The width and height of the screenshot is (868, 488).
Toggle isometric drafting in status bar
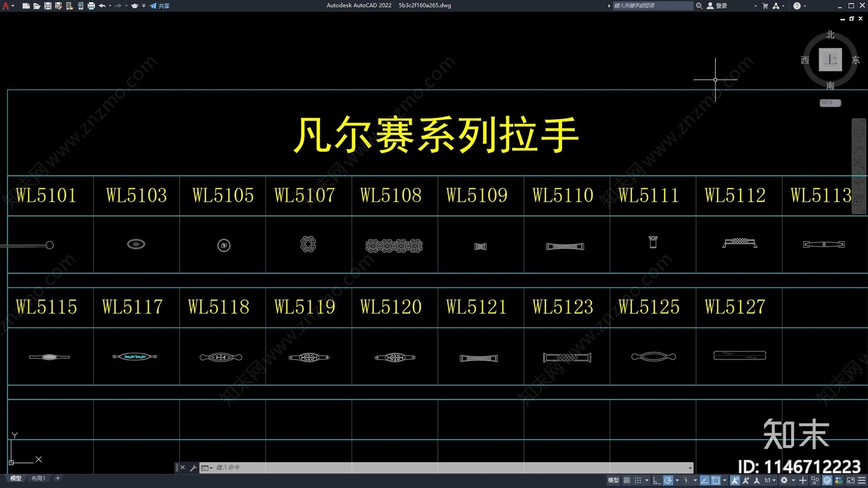[686, 480]
